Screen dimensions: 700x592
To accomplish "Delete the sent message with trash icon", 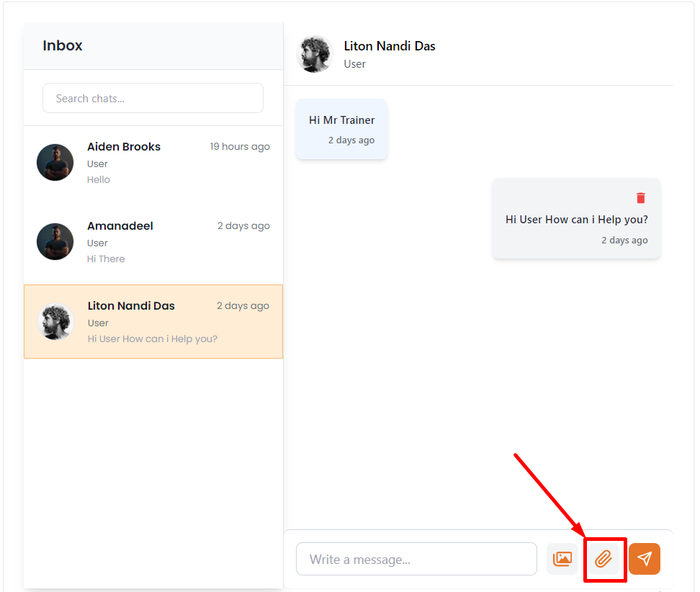I will (640, 197).
